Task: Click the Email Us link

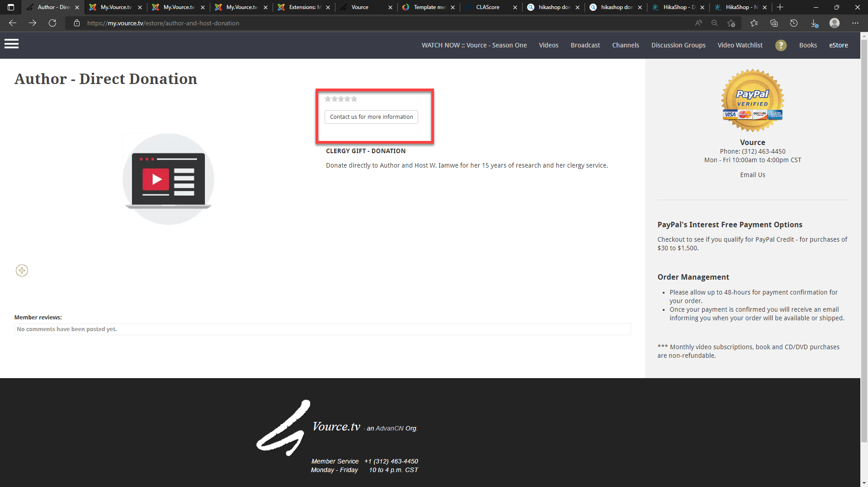Action: click(x=752, y=175)
